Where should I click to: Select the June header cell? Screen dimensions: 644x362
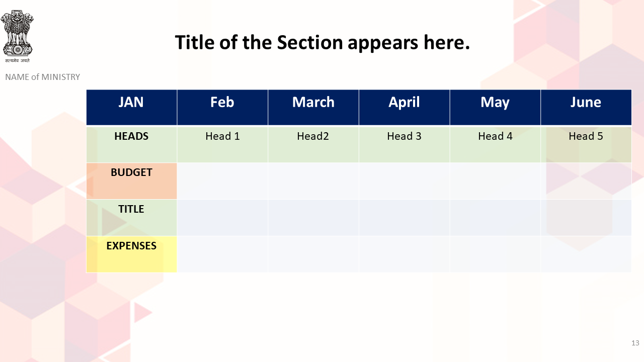pyautogui.click(x=586, y=108)
